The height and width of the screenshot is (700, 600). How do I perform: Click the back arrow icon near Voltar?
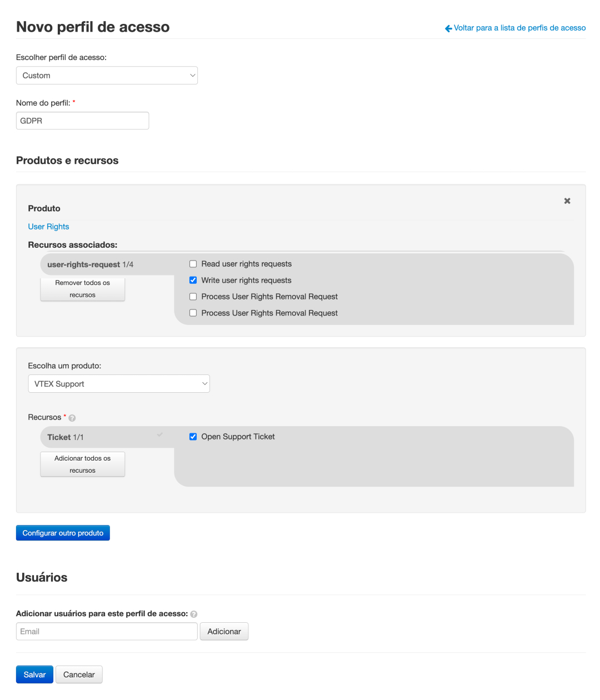click(x=448, y=28)
